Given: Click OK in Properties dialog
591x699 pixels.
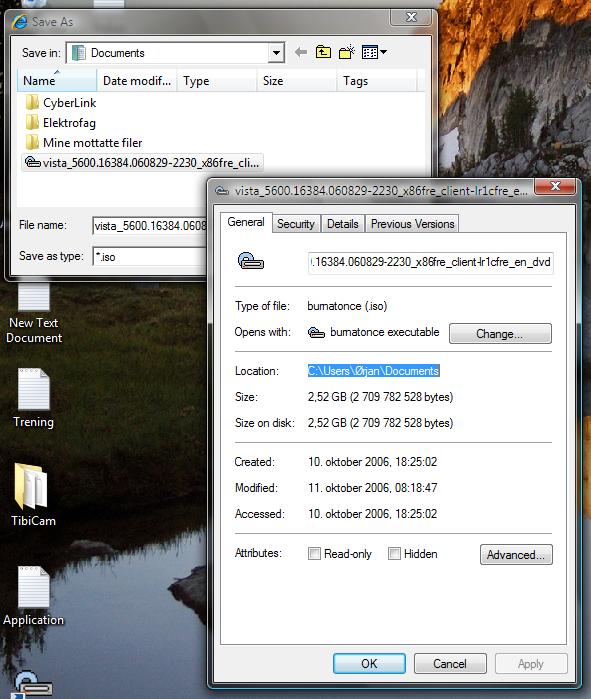Looking at the screenshot, I should pos(369,664).
